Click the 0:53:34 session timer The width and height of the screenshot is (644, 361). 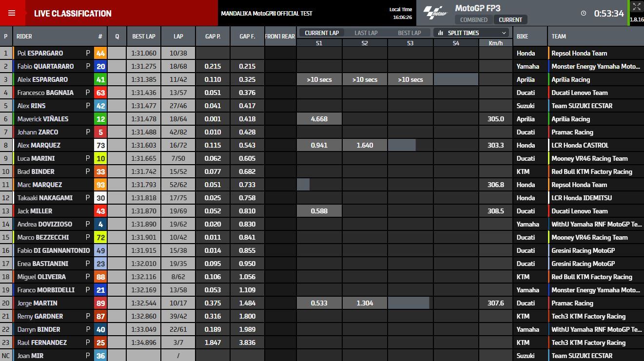[608, 13]
